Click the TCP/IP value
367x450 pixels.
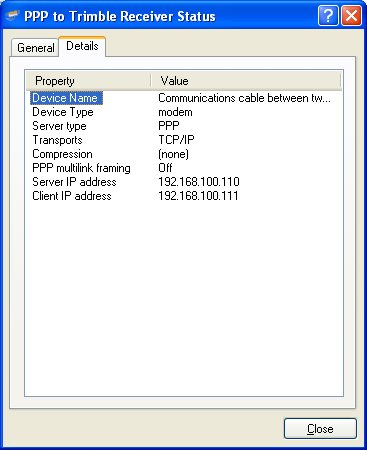176,140
